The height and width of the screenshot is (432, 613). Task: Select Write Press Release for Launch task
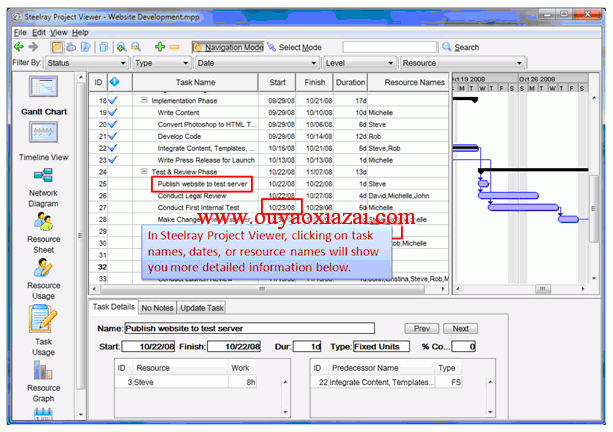(206, 160)
